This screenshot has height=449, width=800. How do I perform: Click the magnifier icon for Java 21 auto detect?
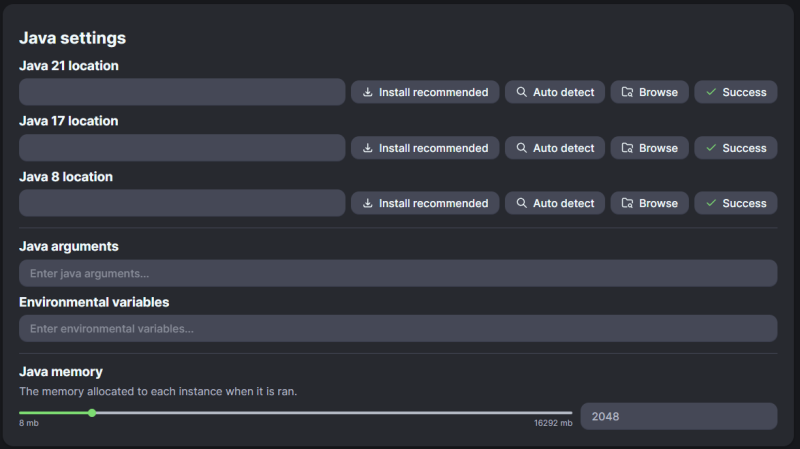tap(521, 92)
